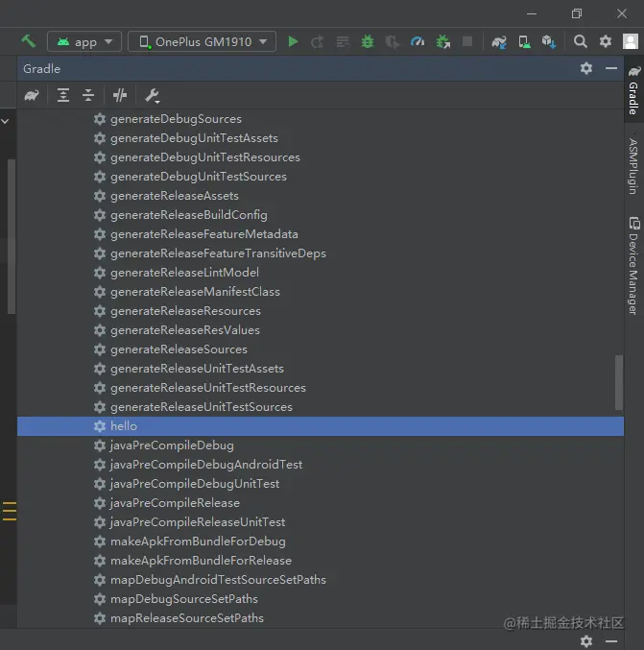The width and height of the screenshot is (644, 650).
Task: Hide the bottom panel with dash icon
Action: coord(611,641)
